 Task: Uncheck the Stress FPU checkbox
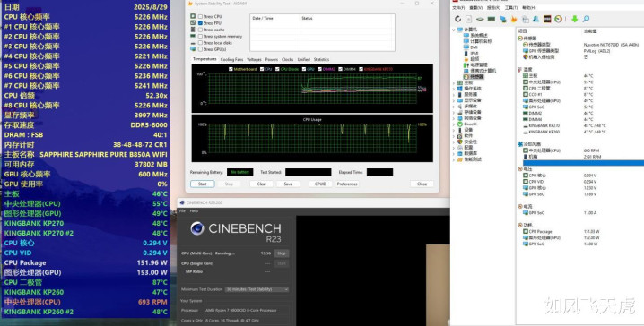click(x=200, y=23)
